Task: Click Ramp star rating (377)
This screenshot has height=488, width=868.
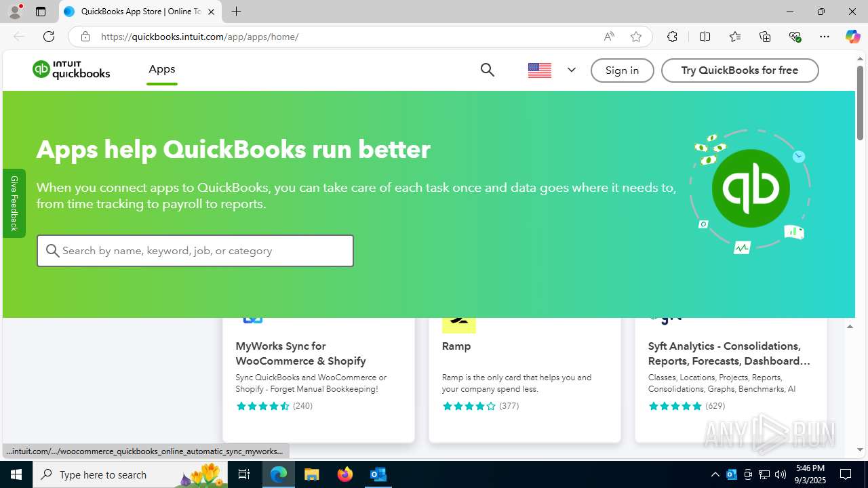Action: point(480,406)
